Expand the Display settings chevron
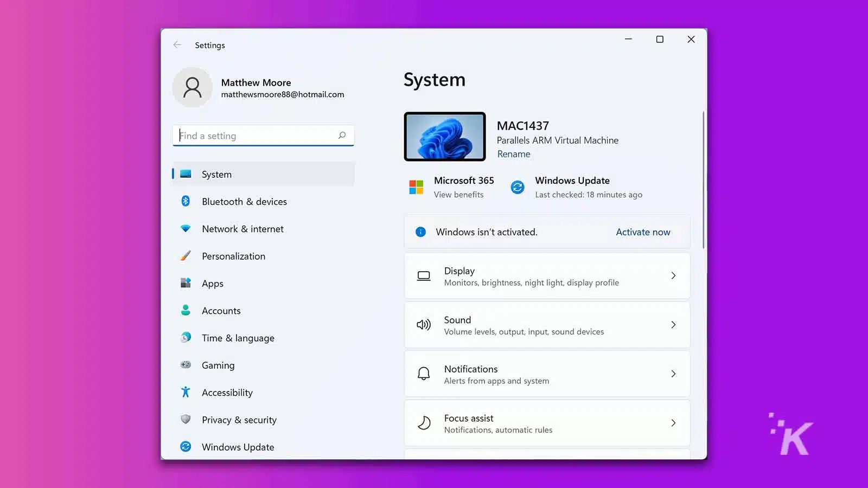The width and height of the screenshot is (868, 488). (x=673, y=275)
